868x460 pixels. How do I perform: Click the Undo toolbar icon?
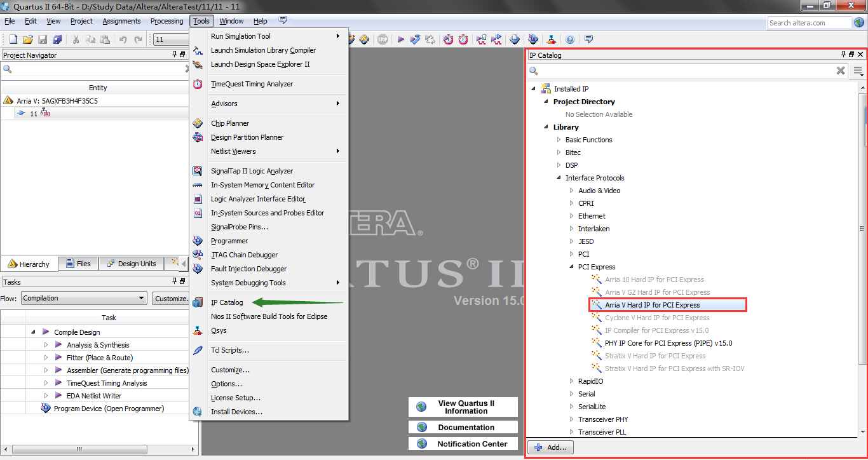(123, 39)
